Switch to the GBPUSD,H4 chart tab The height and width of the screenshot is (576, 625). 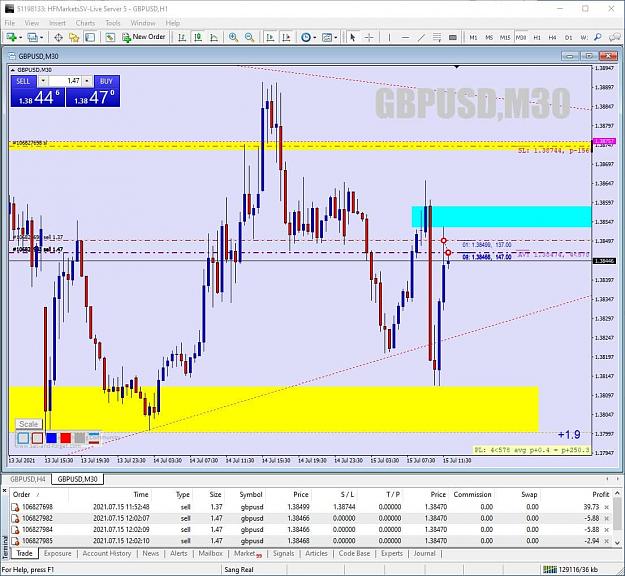(28, 479)
